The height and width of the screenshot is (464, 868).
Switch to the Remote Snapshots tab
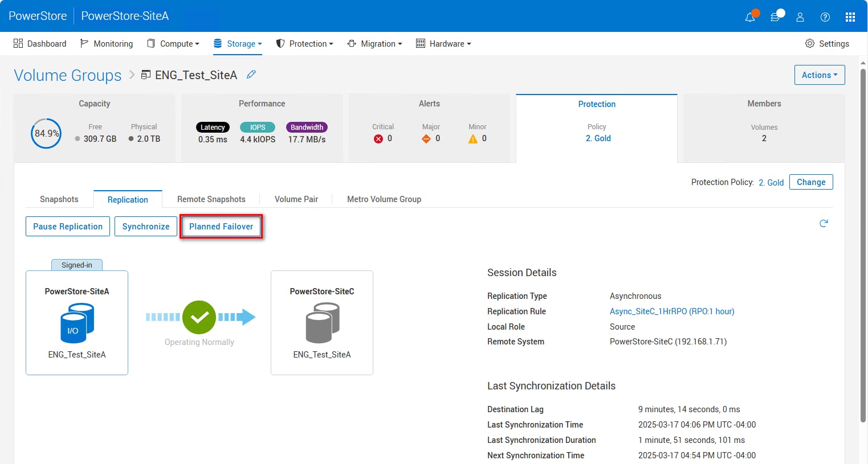(x=211, y=199)
